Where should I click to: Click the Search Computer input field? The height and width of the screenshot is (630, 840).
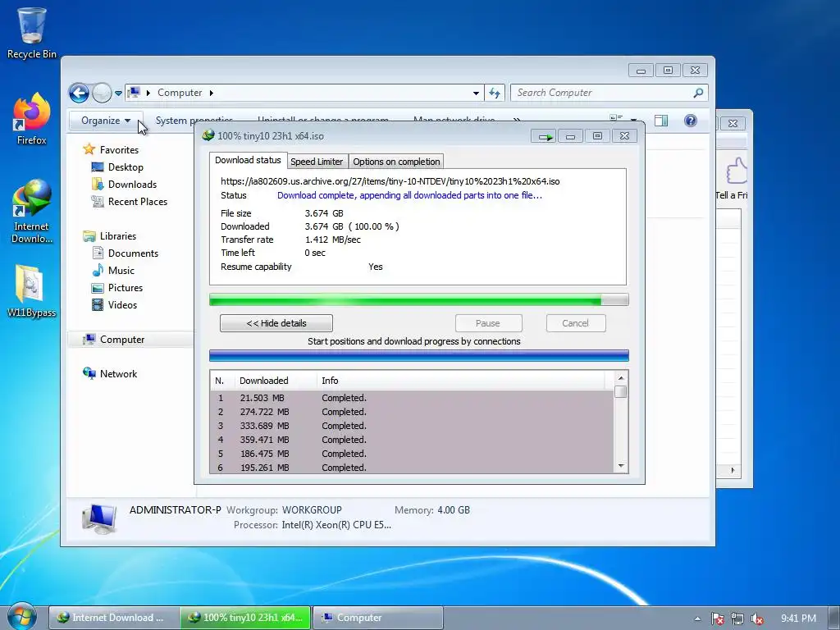click(x=603, y=93)
